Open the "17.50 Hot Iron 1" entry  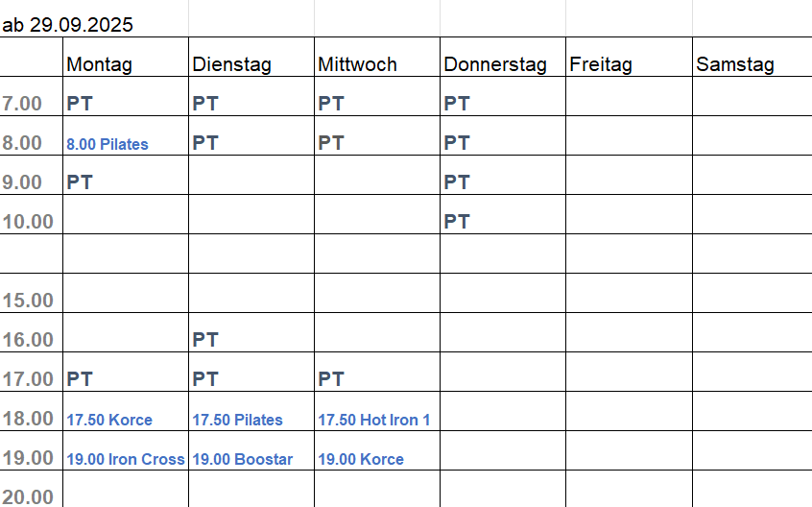tap(374, 420)
